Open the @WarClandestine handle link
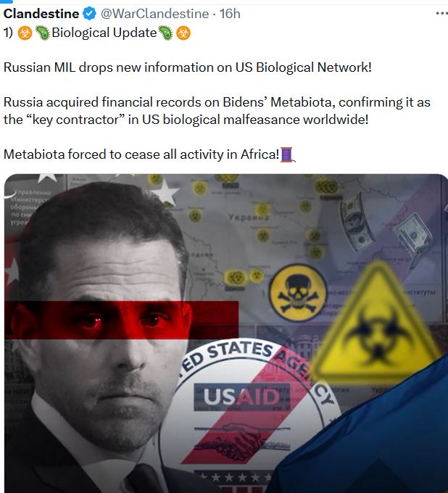This screenshot has width=448, height=493. tap(154, 14)
